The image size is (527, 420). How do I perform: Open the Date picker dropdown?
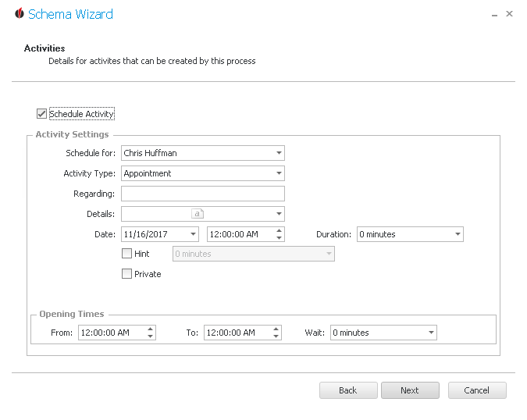pos(193,234)
